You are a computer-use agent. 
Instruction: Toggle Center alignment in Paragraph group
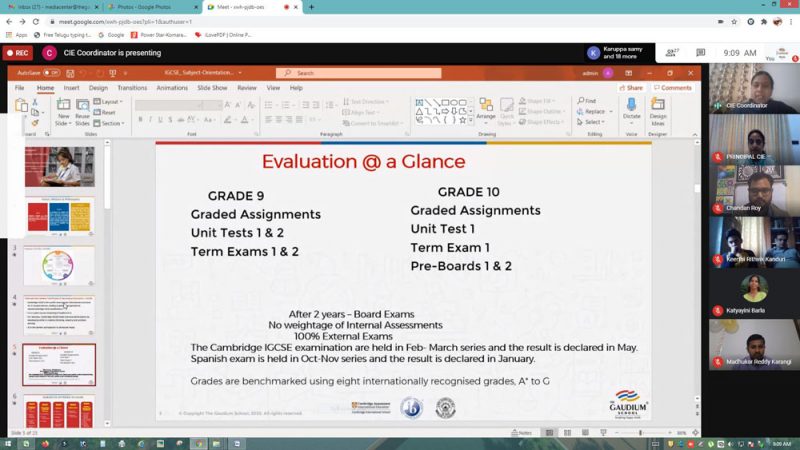[x=279, y=119]
